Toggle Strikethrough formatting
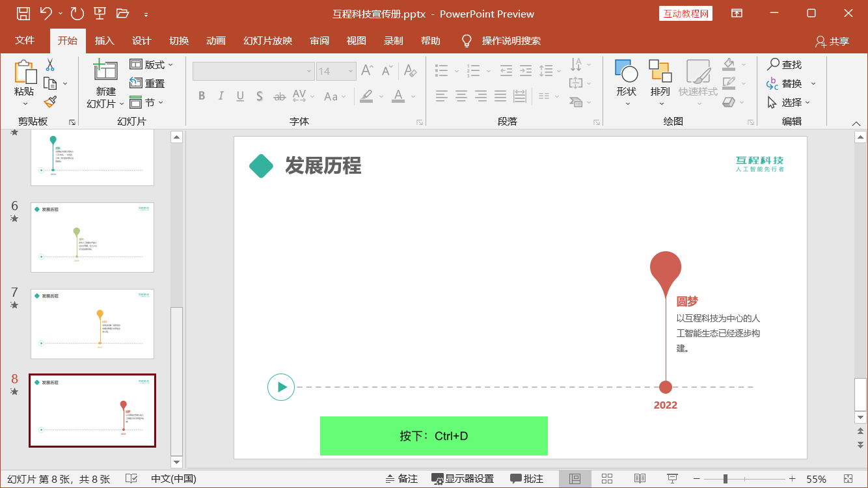868x488 pixels. tap(279, 96)
